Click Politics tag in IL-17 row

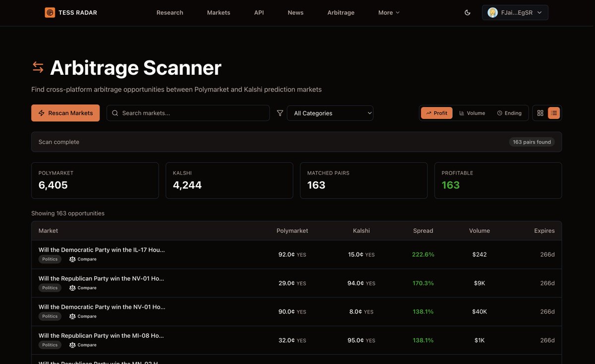[x=50, y=259]
